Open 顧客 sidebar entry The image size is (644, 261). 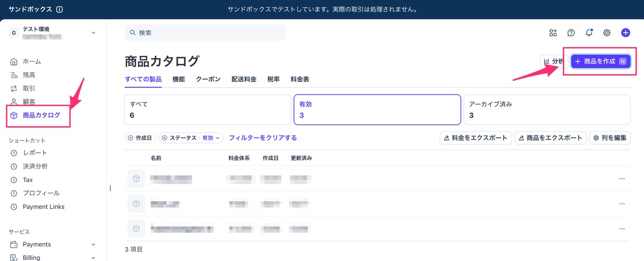[23, 101]
